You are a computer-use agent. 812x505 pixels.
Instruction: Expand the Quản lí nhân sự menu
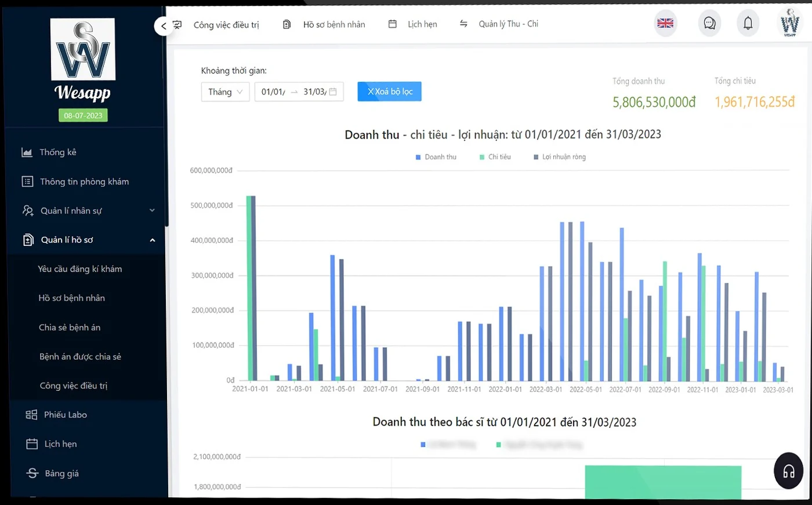pos(88,210)
